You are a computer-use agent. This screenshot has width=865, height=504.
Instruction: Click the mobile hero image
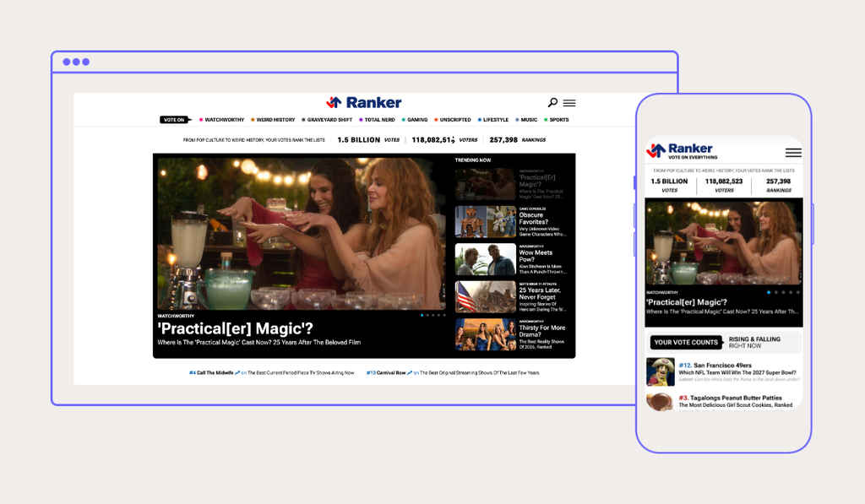pos(724,242)
